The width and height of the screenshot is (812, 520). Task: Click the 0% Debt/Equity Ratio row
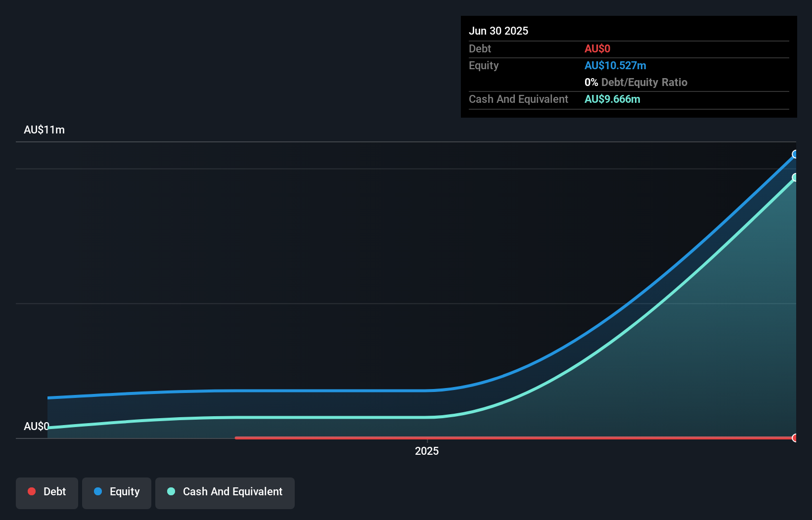636,82
